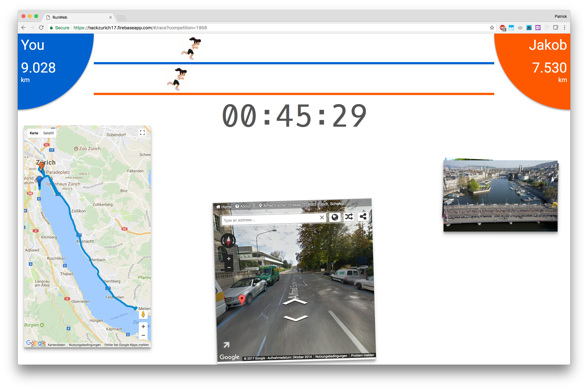Select the Karte map type
The height and width of the screenshot is (390, 588).
pyautogui.click(x=34, y=133)
